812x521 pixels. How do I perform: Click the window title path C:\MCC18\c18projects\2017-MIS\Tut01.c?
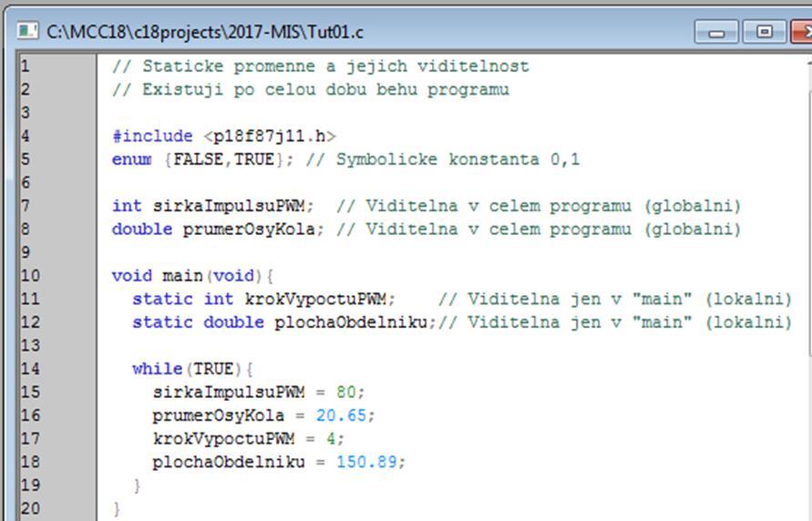coord(205,32)
